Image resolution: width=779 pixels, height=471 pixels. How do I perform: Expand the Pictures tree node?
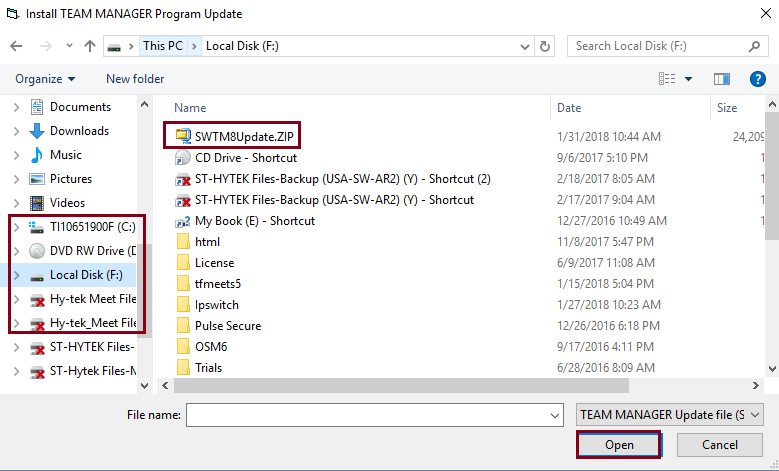pos(16,179)
